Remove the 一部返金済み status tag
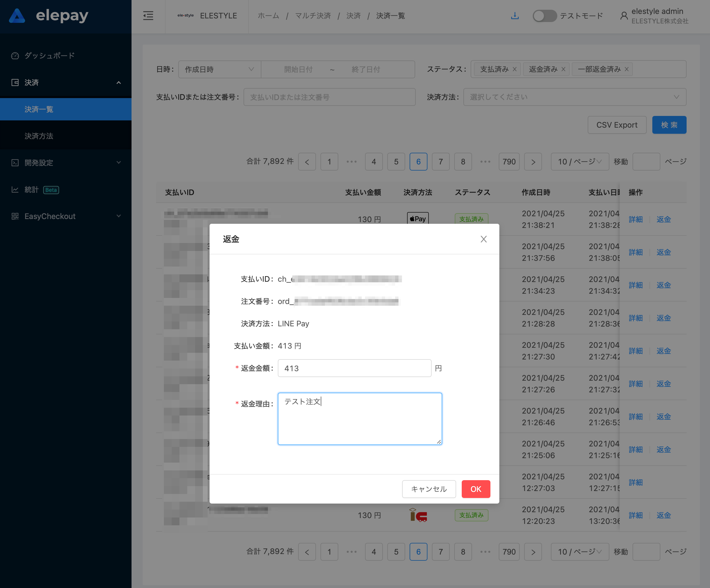The image size is (710, 588). click(x=626, y=69)
